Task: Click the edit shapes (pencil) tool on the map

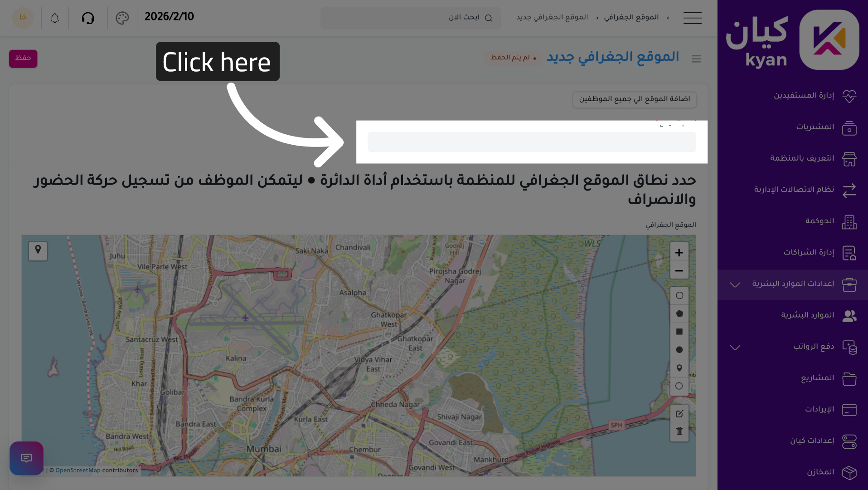Action: (679, 413)
